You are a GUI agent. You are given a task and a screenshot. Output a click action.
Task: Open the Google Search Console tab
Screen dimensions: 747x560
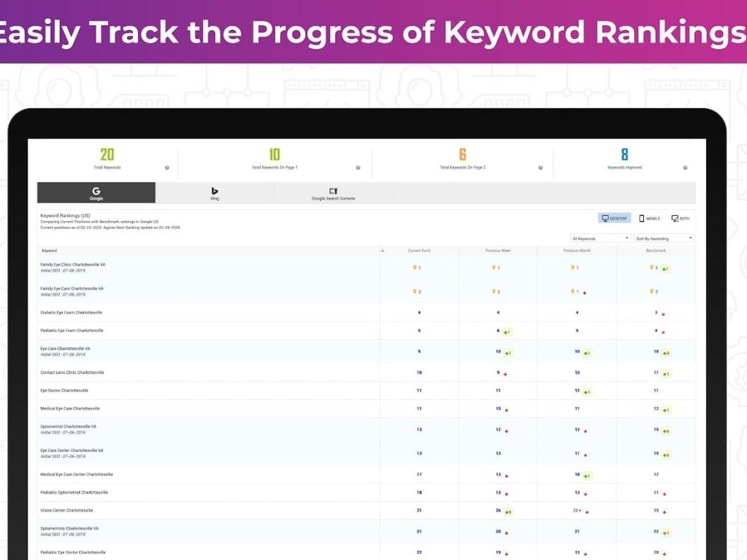tap(333, 193)
